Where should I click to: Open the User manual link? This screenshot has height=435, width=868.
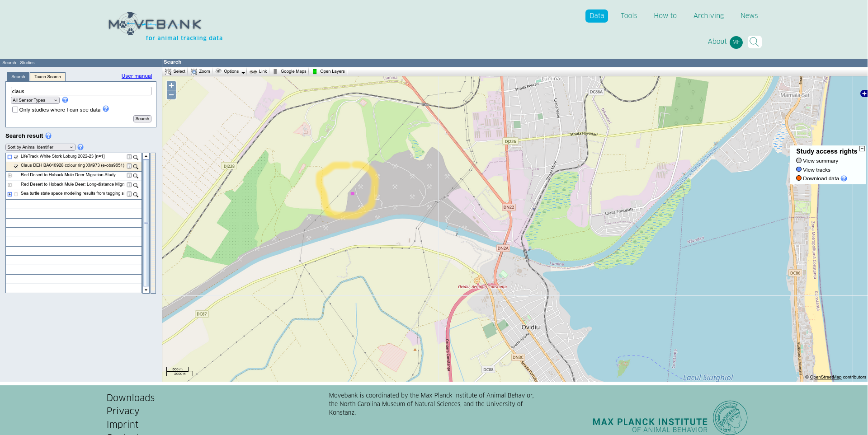(x=137, y=76)
